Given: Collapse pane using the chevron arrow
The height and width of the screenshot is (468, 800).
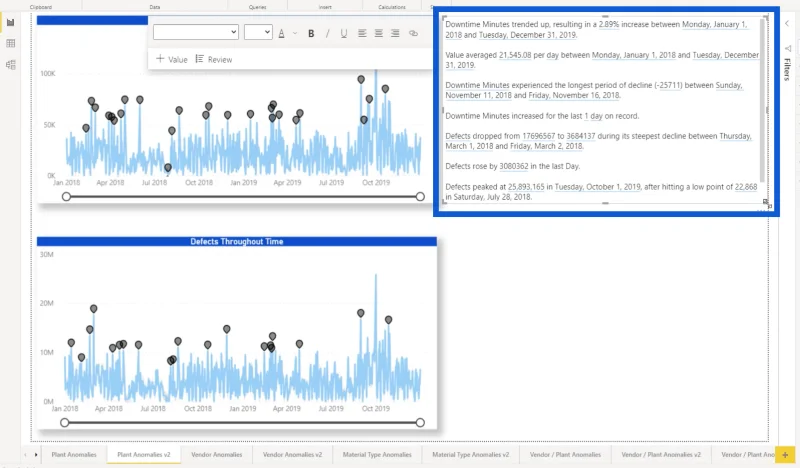Looking at the screenshot, I should click(787, 23).
